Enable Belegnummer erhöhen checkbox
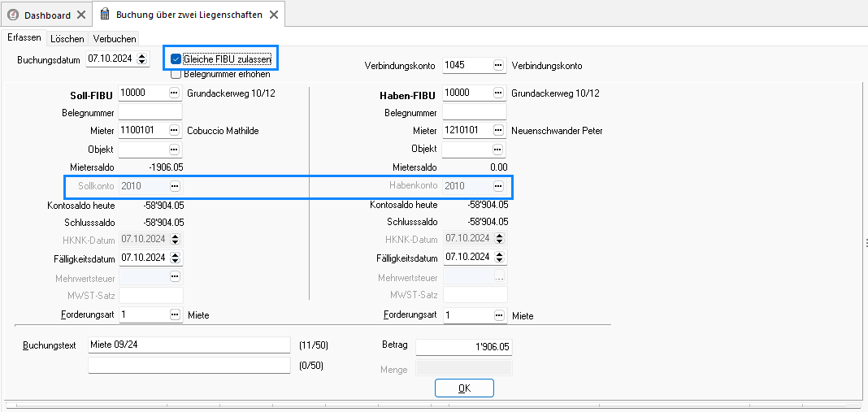This screenshot has height=412, width=868. (x=176, y=74)
